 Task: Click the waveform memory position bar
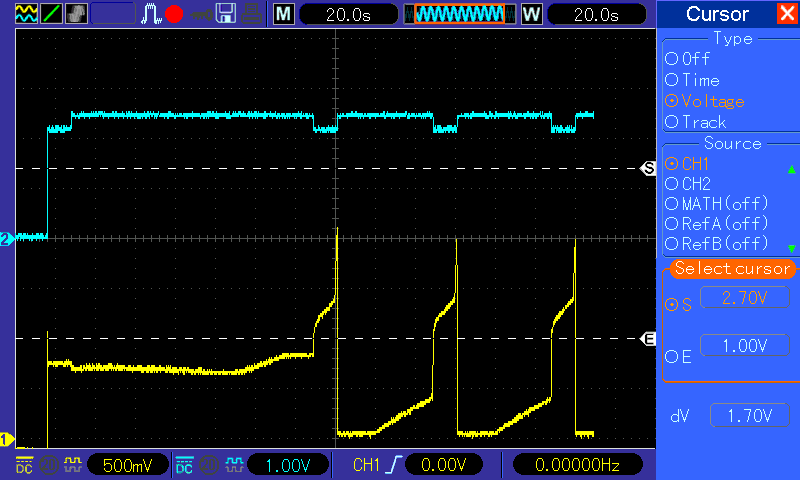tap(460, 14)
